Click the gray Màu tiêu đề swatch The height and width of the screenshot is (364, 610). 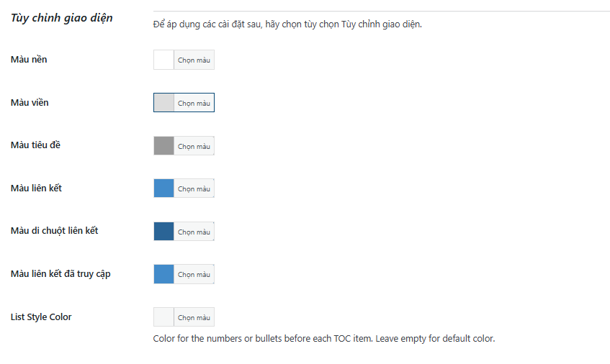(x=164, y=145)
